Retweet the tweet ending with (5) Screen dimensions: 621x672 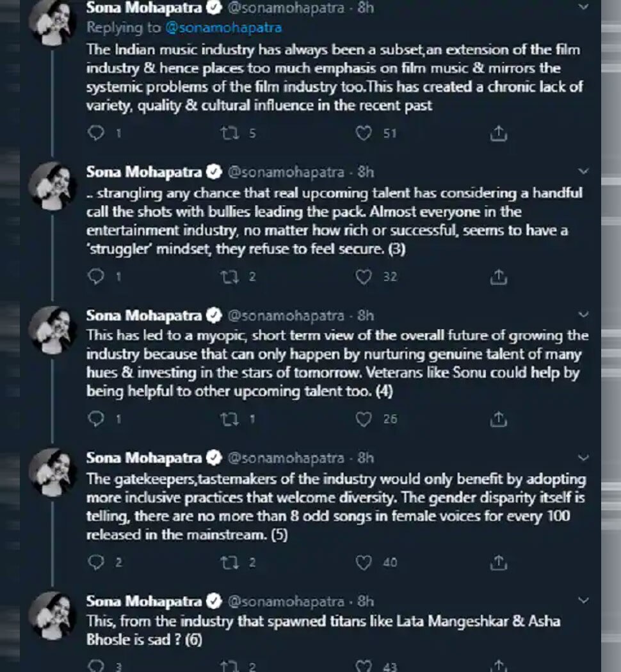pyautogui.click(x=229, y=563)
